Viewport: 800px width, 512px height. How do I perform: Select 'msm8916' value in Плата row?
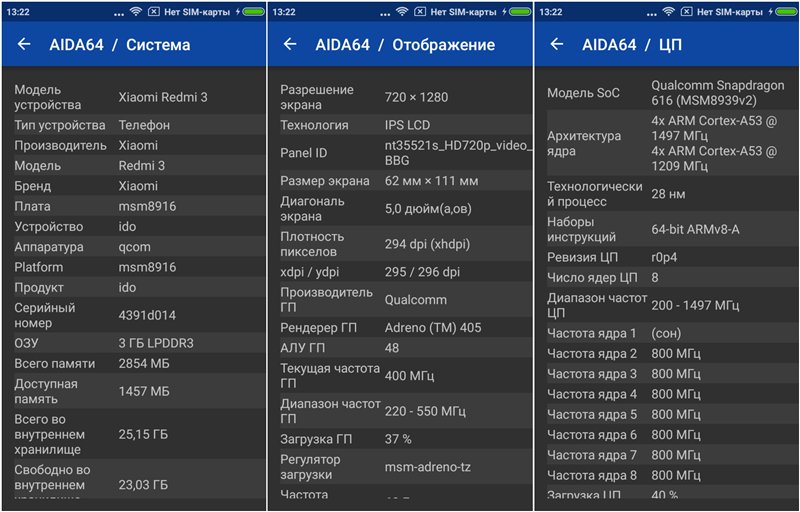tap(147, 207)
